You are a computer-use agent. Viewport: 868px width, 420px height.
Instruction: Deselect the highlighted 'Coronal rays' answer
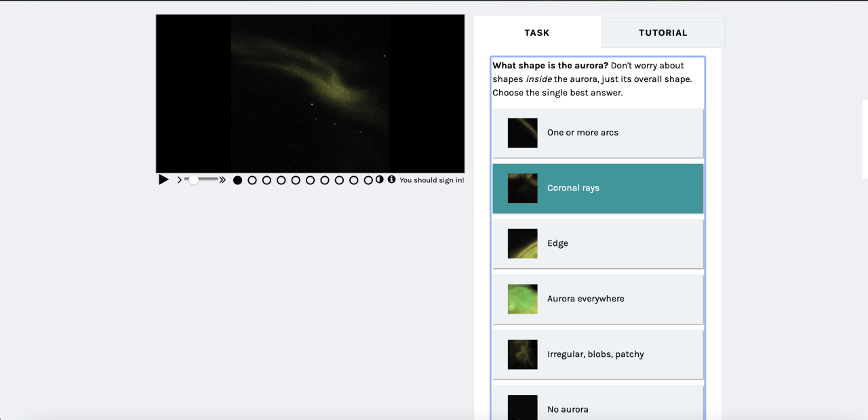point(598,188)
